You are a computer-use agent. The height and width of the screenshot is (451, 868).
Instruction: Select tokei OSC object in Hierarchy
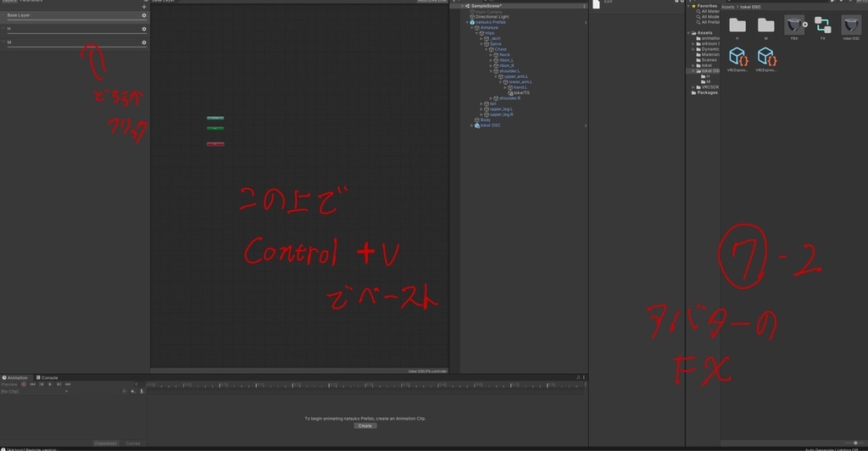point(491,125)
